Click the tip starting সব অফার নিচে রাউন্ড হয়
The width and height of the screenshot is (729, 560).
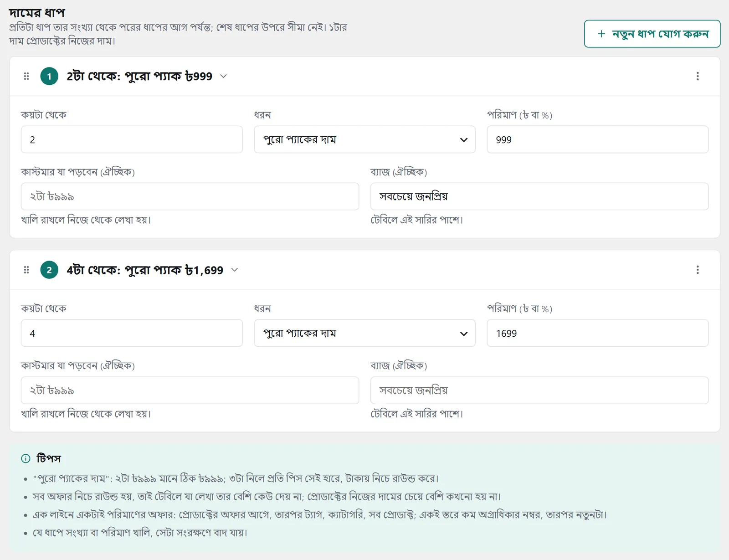coord(267,496)
